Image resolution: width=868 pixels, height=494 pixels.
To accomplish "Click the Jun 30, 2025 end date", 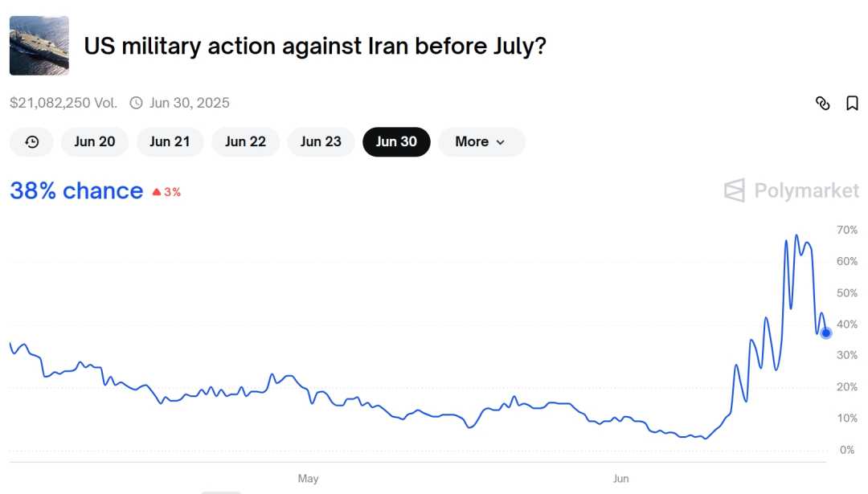I will tap(189, 103).
